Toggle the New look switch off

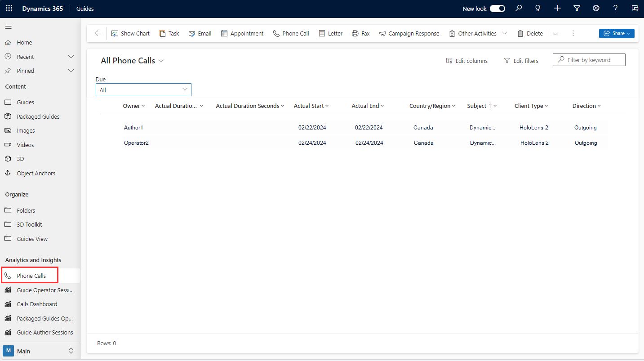tap(497, 8)
